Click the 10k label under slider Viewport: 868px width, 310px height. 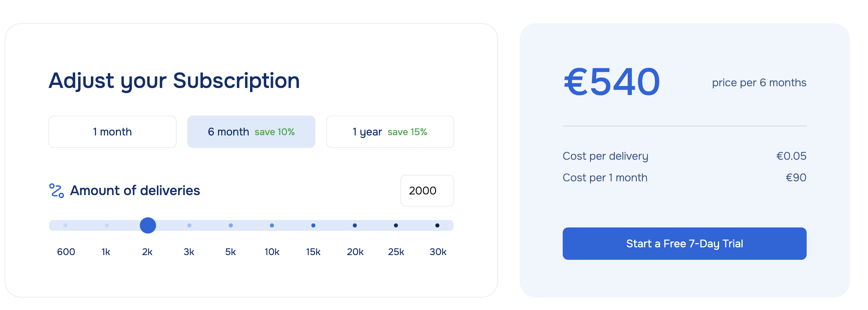click(x=272, y=252)
